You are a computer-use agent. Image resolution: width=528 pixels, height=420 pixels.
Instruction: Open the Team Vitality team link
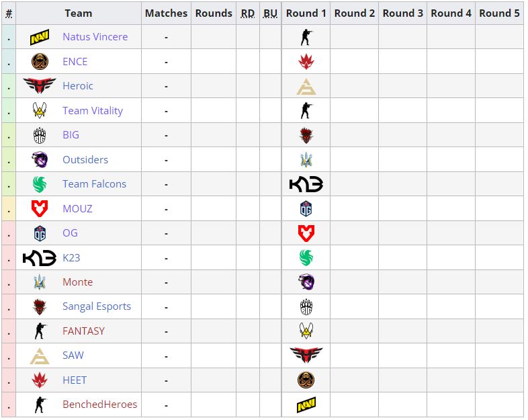click(93, 111)
